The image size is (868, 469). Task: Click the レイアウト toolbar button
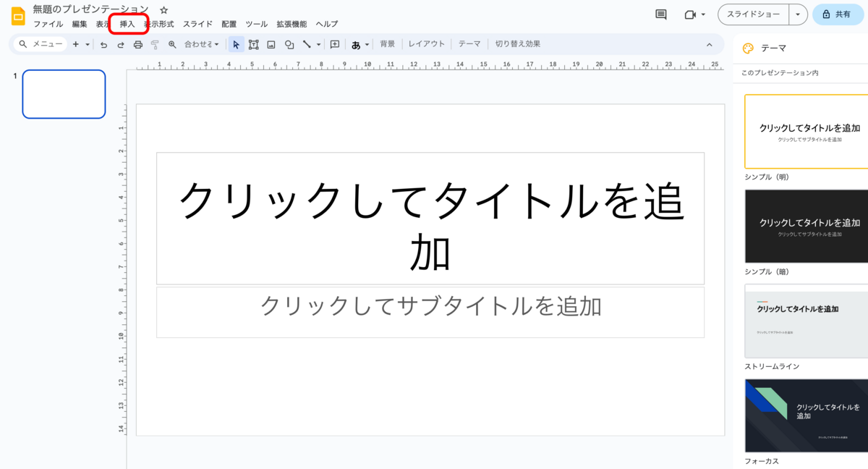427,44
